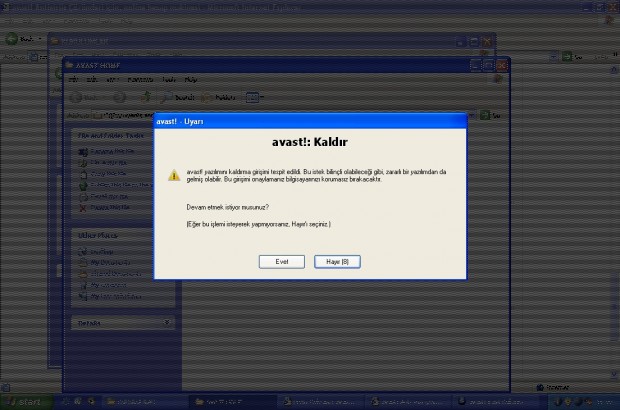Click Windows start button
Image resolution: width=620 pixels, height=410 pixels.
pos(25,402)
